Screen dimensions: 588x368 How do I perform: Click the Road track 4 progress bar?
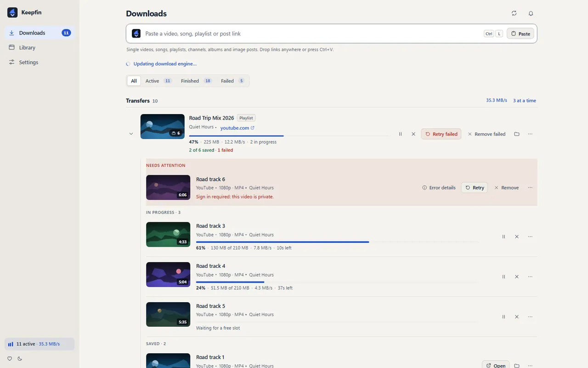[337, 282]
